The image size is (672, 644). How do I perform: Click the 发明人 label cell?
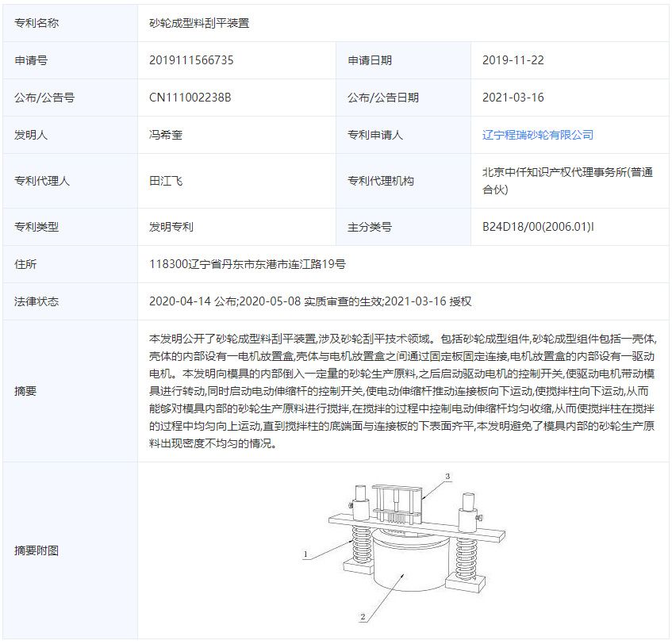click(71, 135)
